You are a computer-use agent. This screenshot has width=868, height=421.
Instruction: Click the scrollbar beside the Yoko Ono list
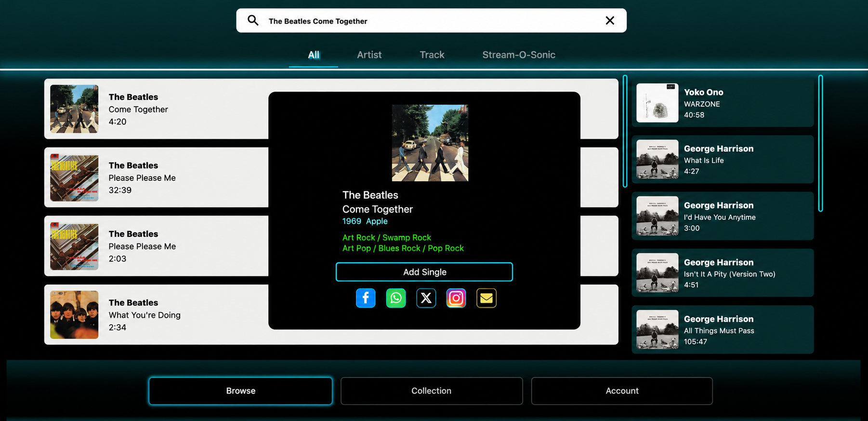[x=820, y=143]
